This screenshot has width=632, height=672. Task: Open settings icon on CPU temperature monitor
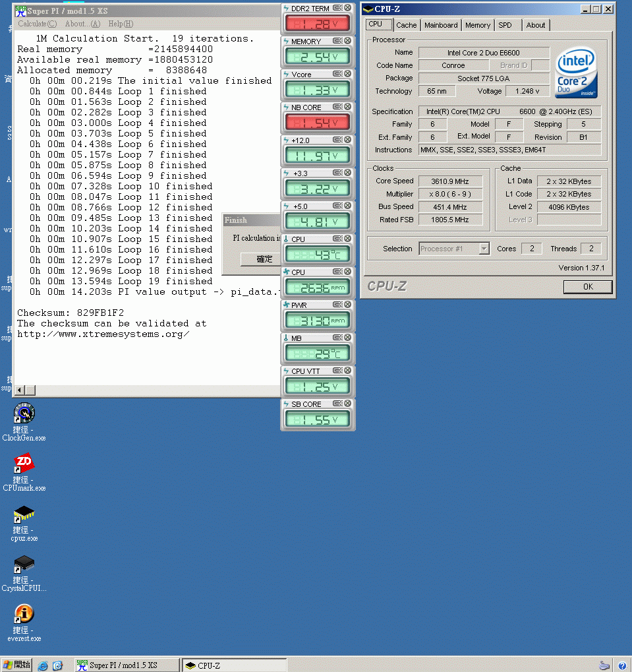pyautogui.click(x=337, y=239)
